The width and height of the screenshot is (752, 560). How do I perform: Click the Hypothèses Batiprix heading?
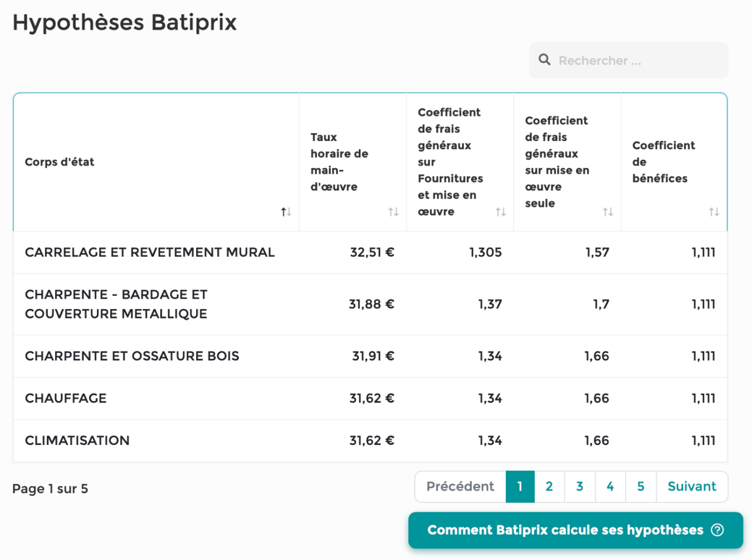(x=124, y=23)
